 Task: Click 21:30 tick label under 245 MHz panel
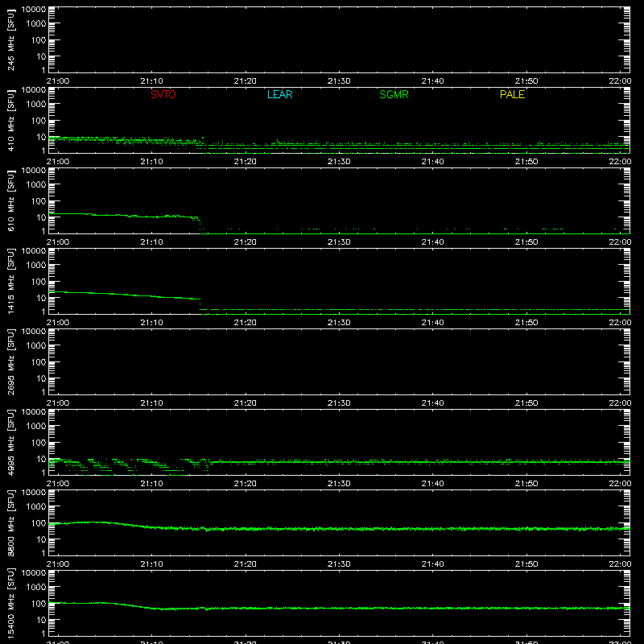coord(339,81)
